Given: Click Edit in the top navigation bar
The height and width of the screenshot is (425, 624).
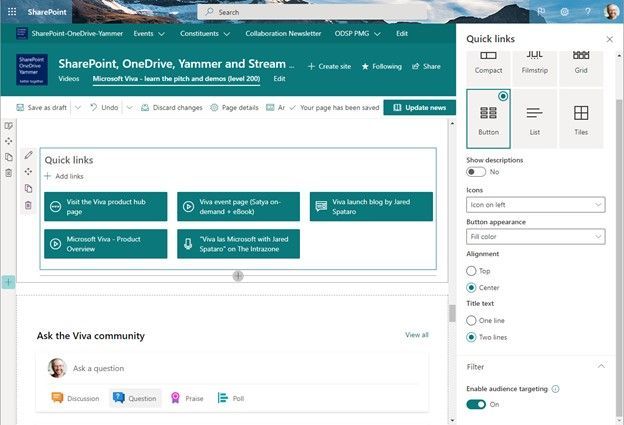Looking at the screenshot, I should point(402,33).
